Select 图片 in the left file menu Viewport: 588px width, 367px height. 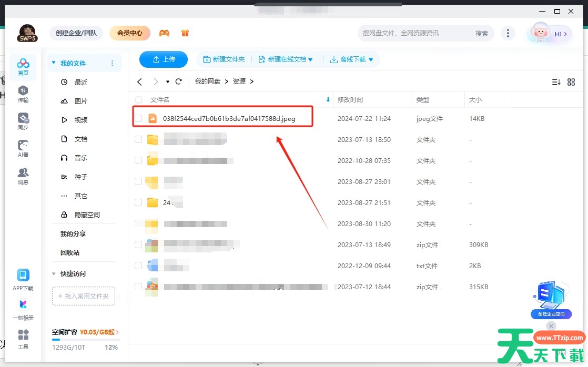tap(80, 101)
